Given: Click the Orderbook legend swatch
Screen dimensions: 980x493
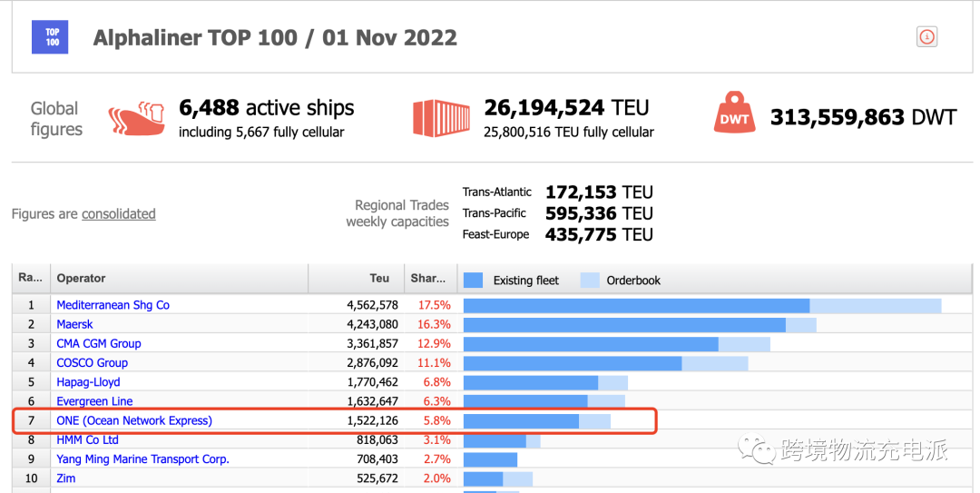Looking at the screenshot, I should 590,280.
